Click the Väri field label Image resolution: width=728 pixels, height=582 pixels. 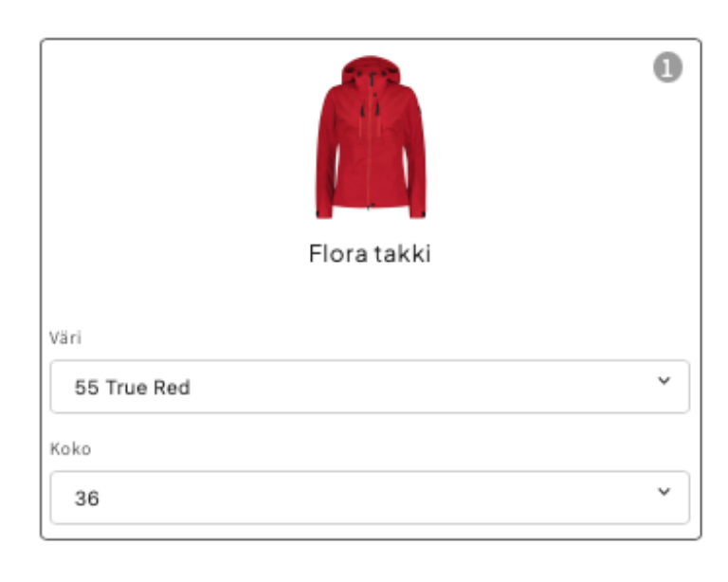[65, 337]
